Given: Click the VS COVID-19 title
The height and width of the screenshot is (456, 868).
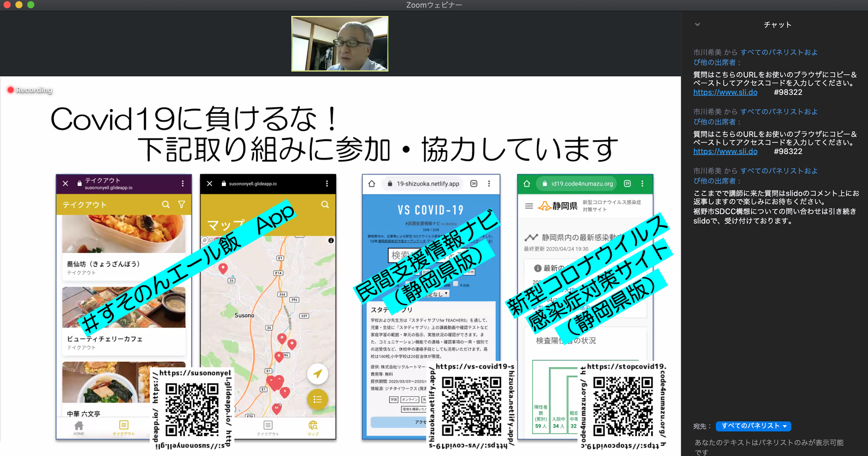Looking at the screenshot, I should click(431, 210).
